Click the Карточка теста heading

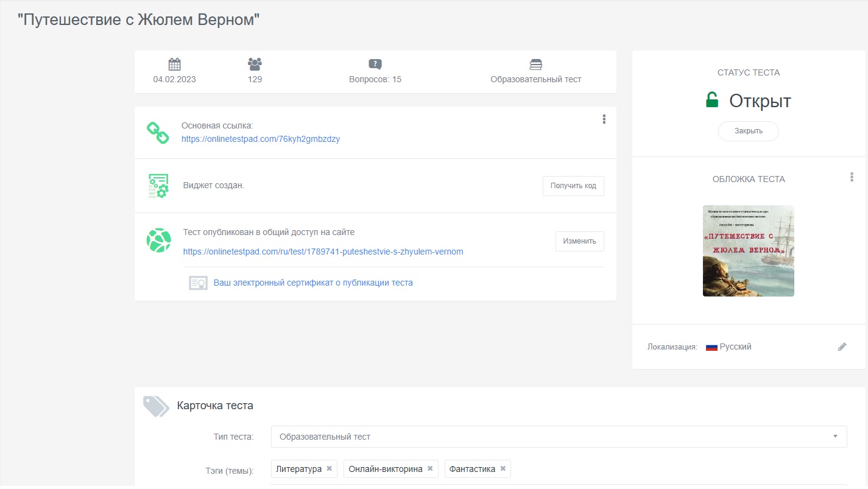(x=215, y=406)
